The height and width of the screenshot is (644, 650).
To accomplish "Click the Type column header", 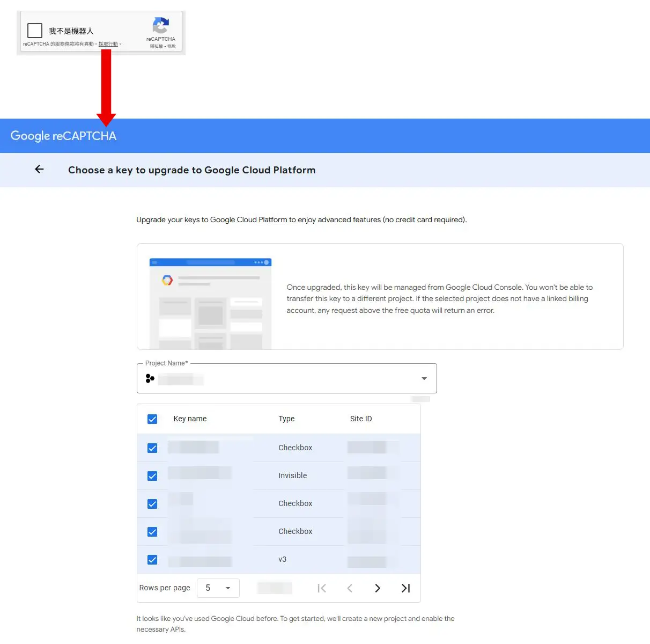I will pos(286,419).
